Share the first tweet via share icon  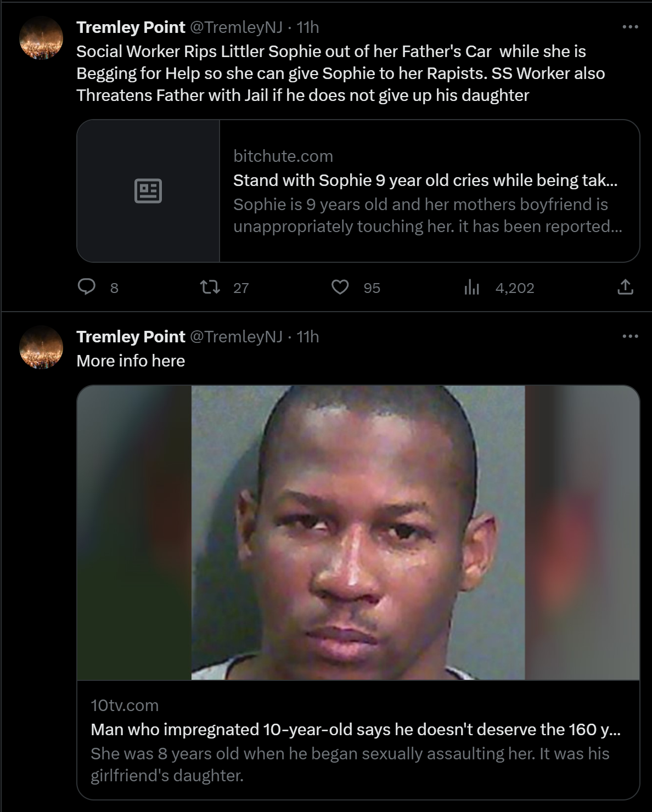[625, 287]
